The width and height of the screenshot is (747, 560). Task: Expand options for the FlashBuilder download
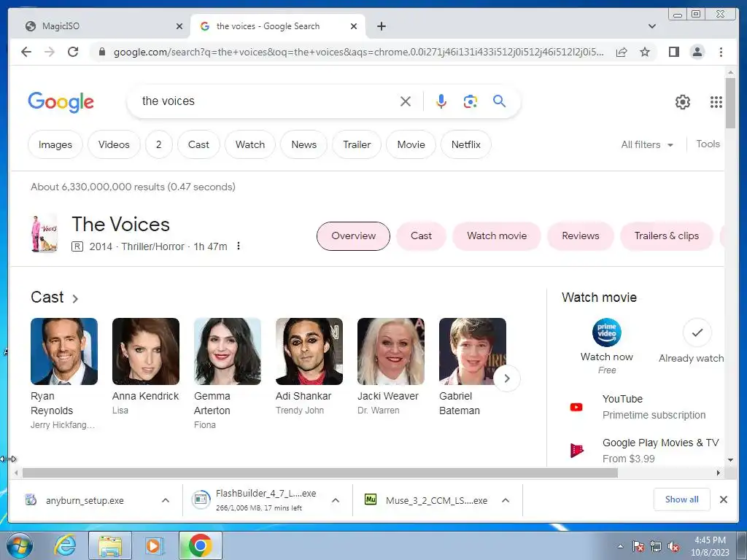point(336,500)
